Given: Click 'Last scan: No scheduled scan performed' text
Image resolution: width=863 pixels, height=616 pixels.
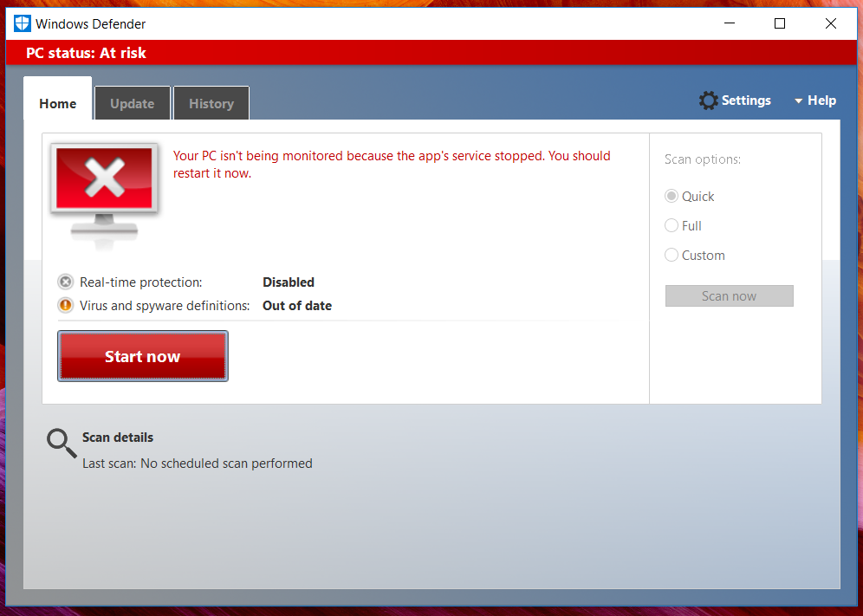Looking at the screenshot, I should [x=197, y=464].
